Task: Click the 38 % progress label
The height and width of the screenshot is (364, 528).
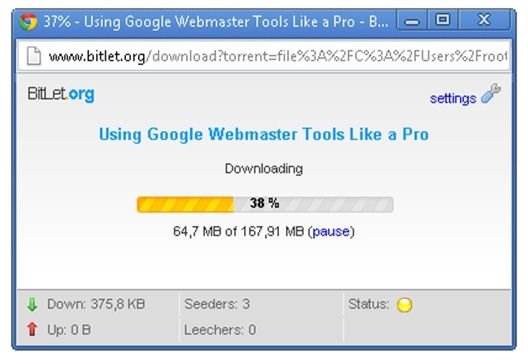Action: 264,203
